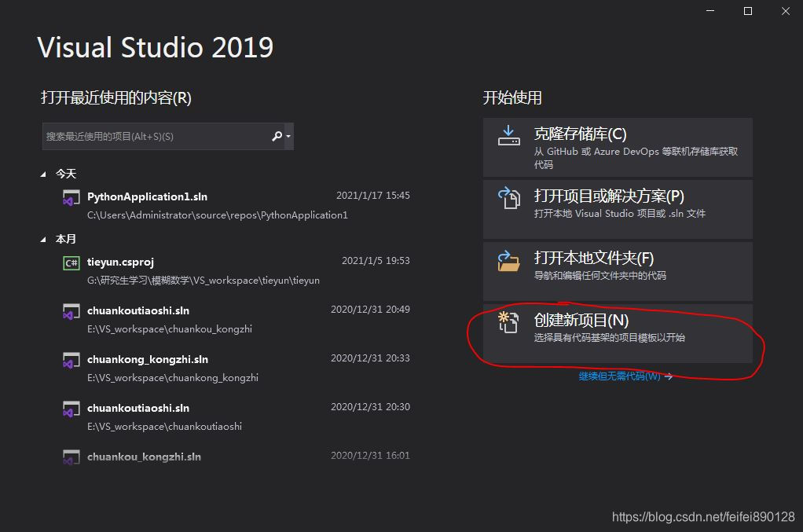
Task: Select 打开本地文件夹(F) option
Action: pos(618,271)
